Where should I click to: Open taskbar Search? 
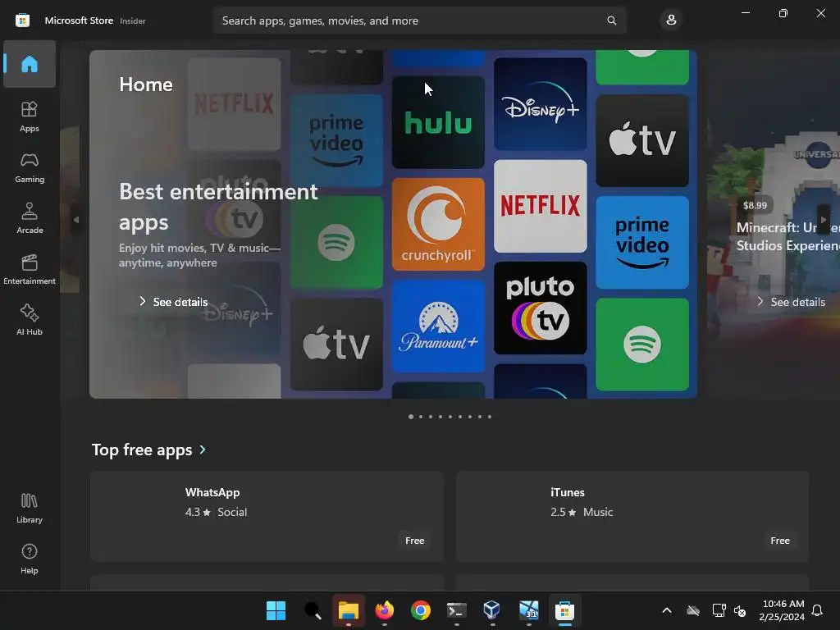[x=313, y=610]
